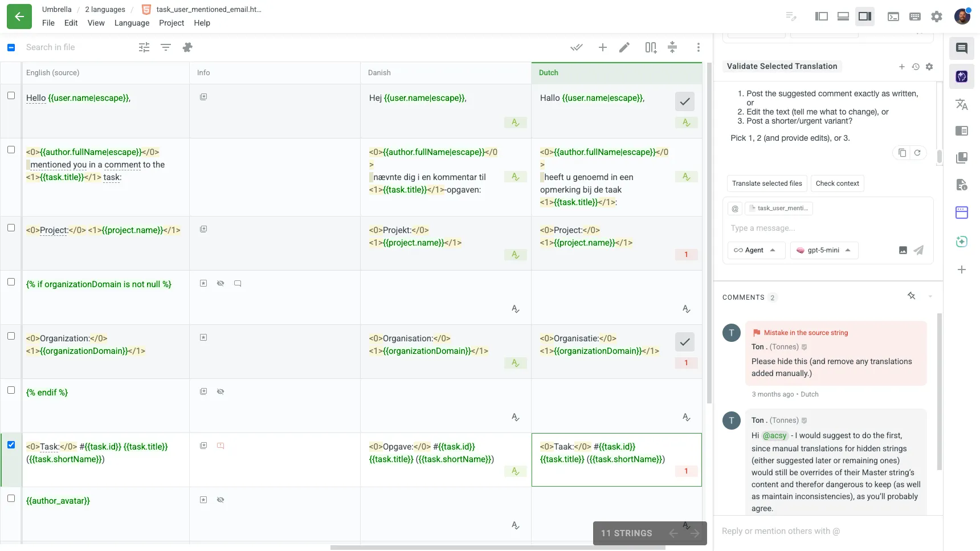Expand the Agent mode dropdown

(756, 250)
